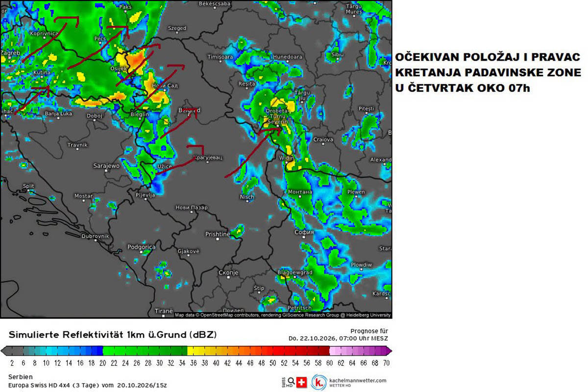The width and height of the screenshot is (588, 392).
Task: Click the Prognose für label
Action: coord(369,331)
